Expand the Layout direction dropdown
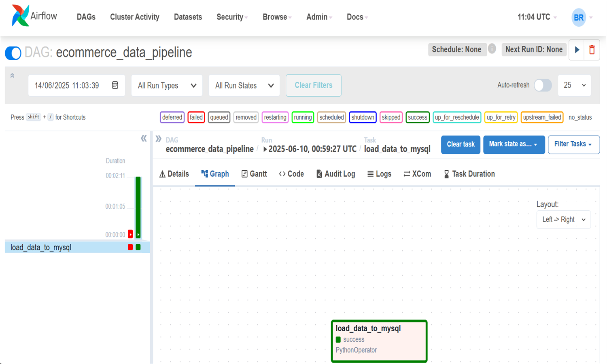The height and width of the screenshot is (364, 607). 563,220
